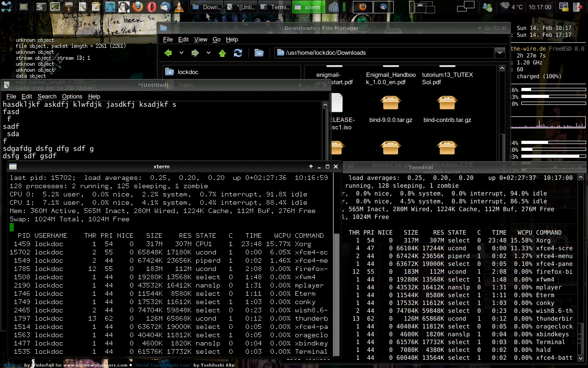Open Edit menu in File Manager
This screenshot has height=368, width=588.
point(183,40)
